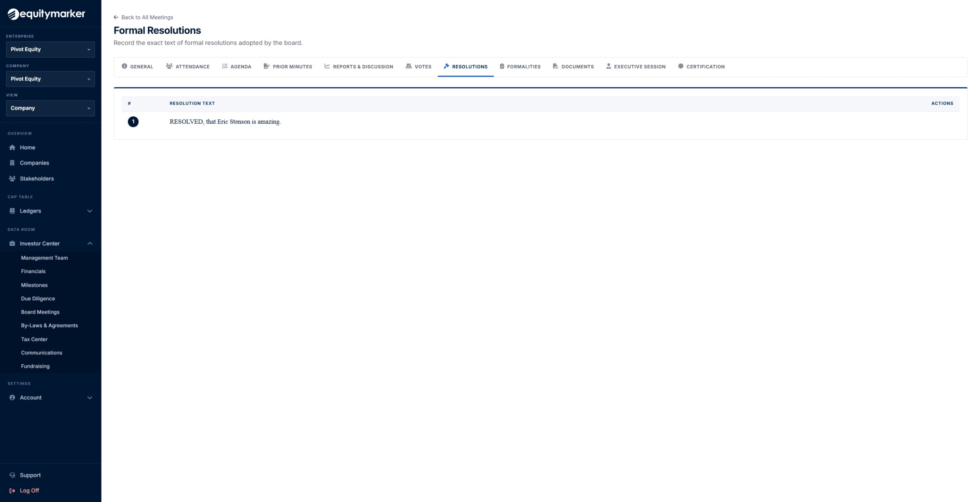Open the View Company dropdown

[x=50, y=108]
